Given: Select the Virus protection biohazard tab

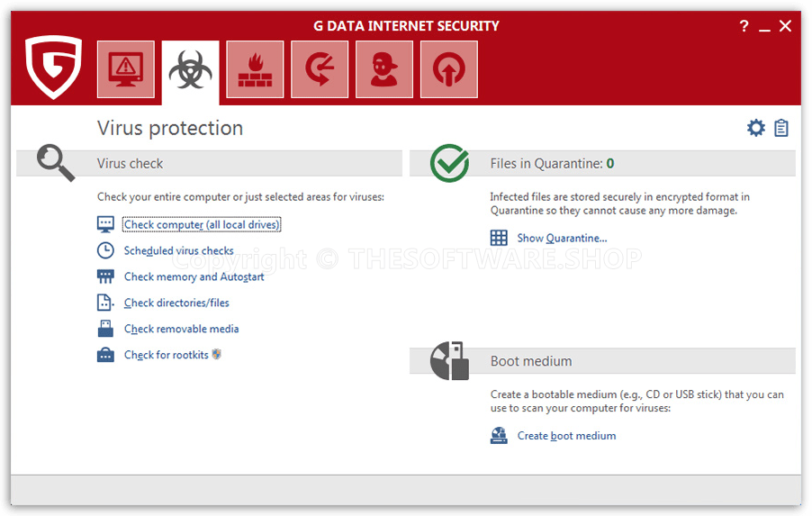Looking at the screenshot, I should pyautogui.click(x=190, y=72).
